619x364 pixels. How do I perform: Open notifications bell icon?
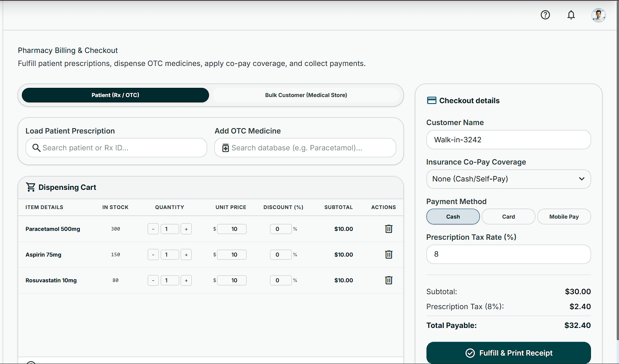point(571,15)
